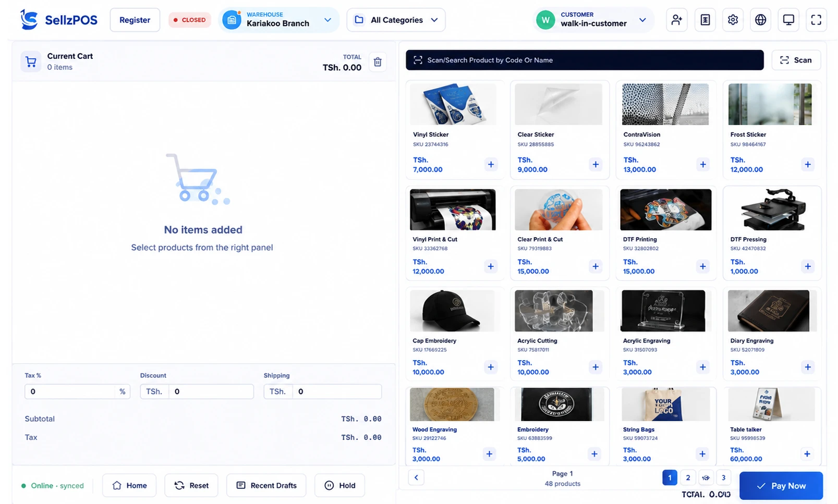Select the DTF Pressing product image
838x504 pixels.
(772, 210)
